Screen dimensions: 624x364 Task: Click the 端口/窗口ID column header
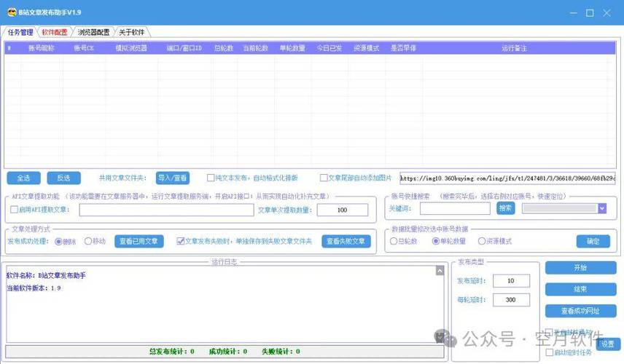(x=184, y=48)
